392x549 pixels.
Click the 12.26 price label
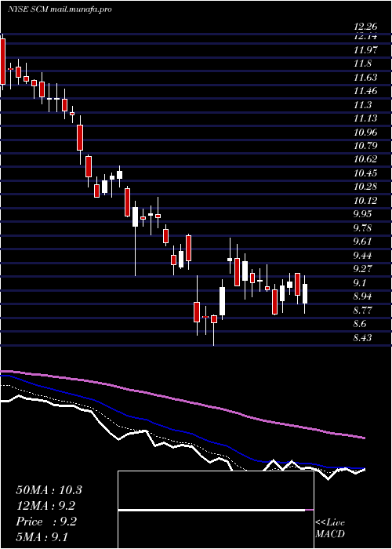point(365,27)
